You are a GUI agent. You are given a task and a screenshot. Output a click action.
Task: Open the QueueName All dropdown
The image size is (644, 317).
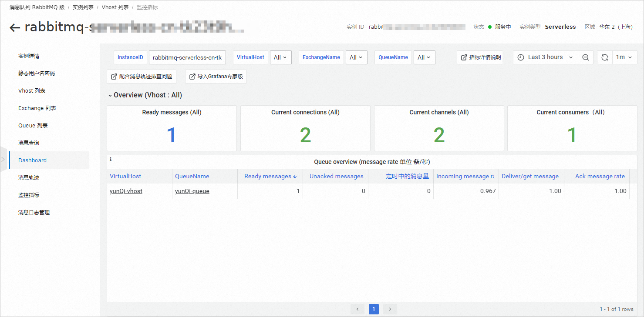424,57
